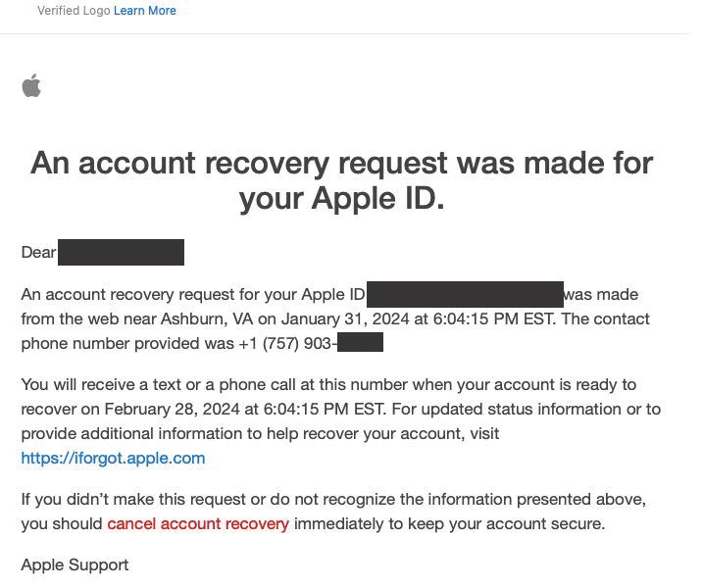Screen dimensions: 702x588
Task: Click the Apple logo icon
Action: (x=31, y=86)
